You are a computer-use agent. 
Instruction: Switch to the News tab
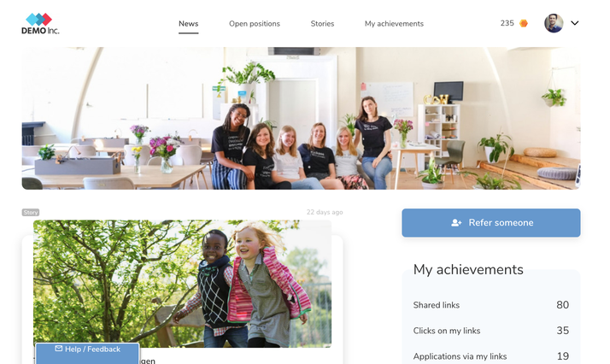pyautogui.click(x=188, y=24)
